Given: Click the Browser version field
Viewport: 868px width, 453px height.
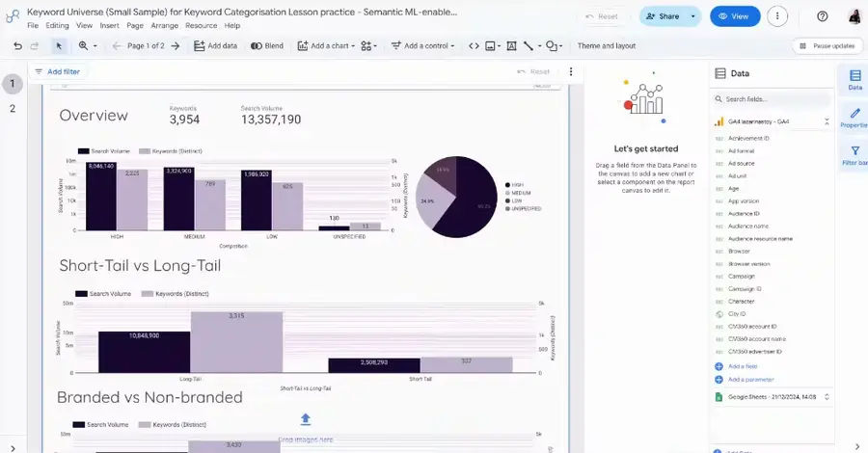Looking at the screenshot, I should 749,264.
